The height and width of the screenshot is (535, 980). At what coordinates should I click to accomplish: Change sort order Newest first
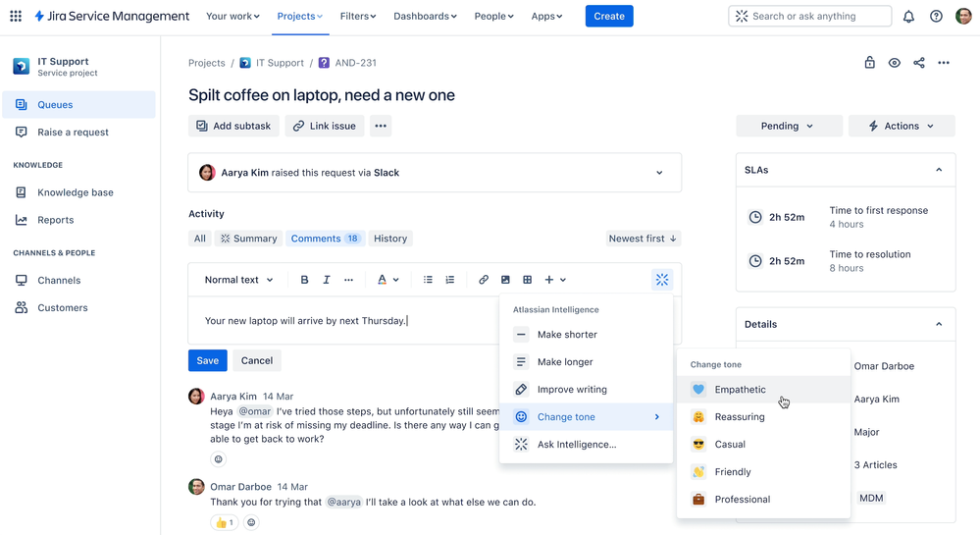[643, 239]
